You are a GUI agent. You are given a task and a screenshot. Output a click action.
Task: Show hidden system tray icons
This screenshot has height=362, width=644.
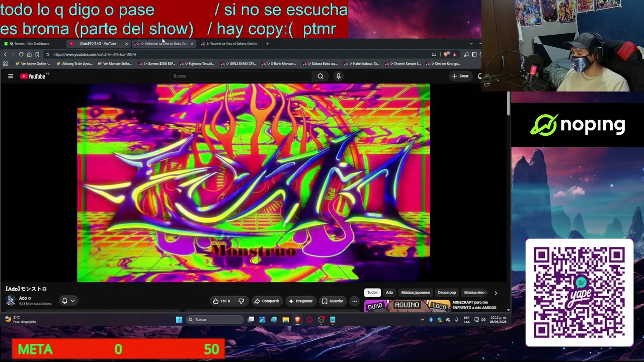coord(422,320)
